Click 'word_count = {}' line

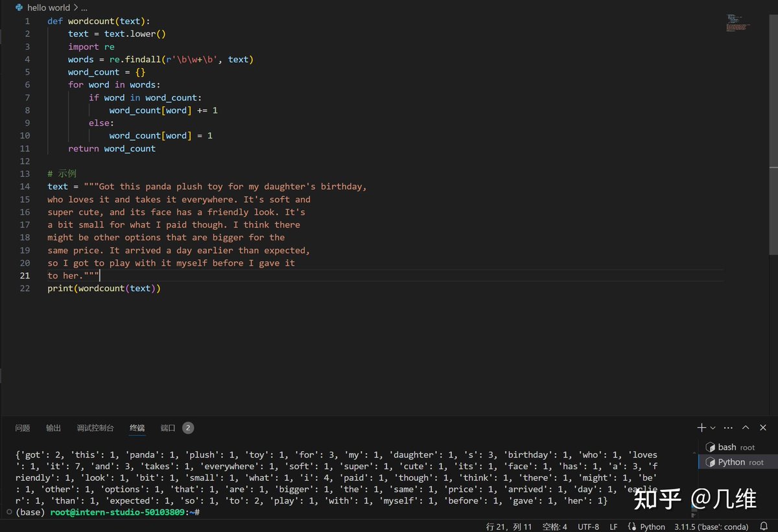107,72
